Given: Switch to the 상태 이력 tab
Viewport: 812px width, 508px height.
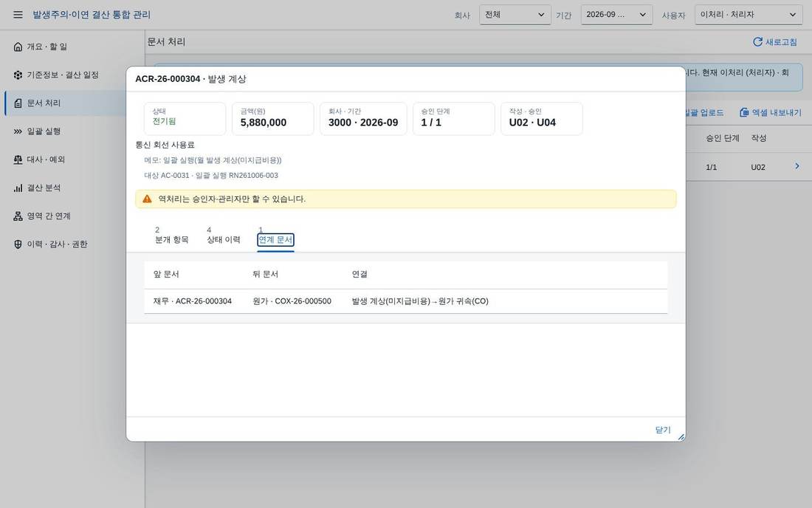Looking at the screenshot, I should click(223, 236).
